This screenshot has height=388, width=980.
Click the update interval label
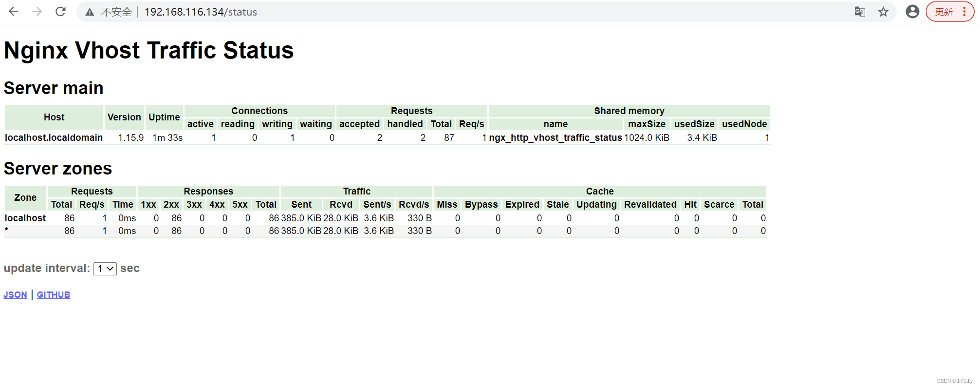click(47, 269)
